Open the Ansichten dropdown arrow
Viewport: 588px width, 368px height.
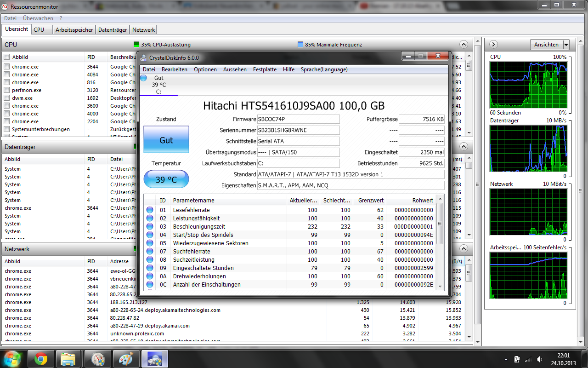tap(566, 45)
